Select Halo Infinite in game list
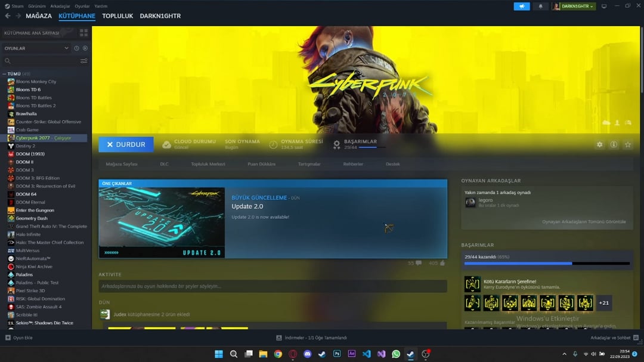This screenshot has height=362, width=644. pos(28,234)
